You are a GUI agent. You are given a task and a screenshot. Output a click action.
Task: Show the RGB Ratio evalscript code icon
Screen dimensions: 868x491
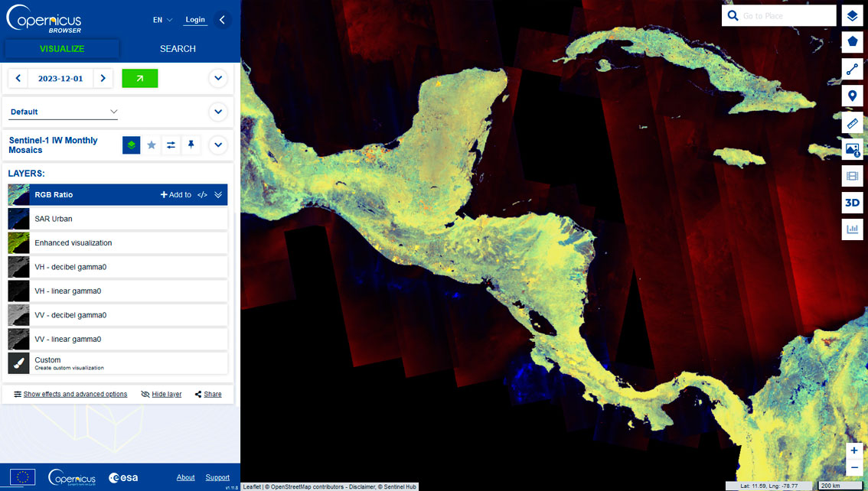click(202, 194)
